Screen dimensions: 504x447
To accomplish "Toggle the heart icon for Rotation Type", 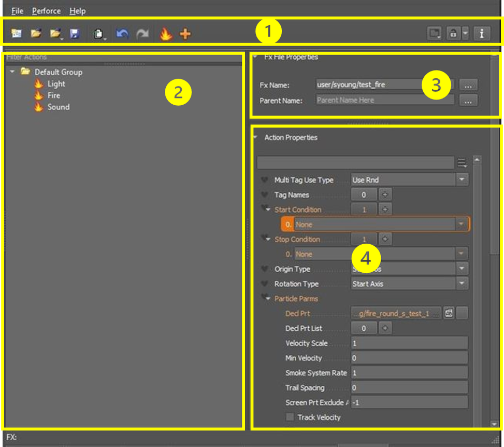I will [x=264, y=284].
